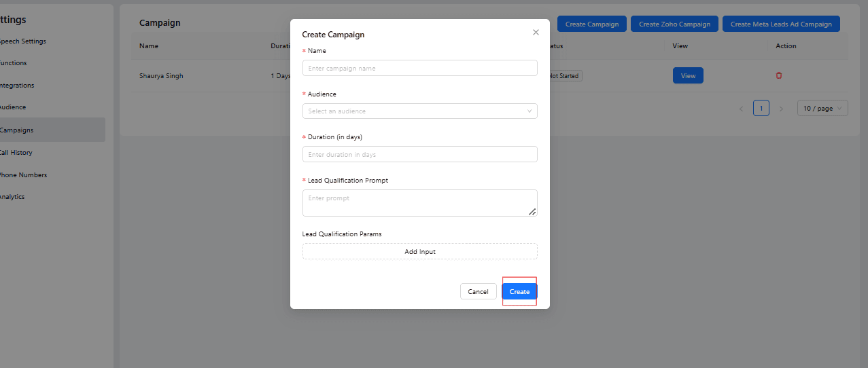
Task: Open Analytics from the sidebar
Action: (12, 197)
